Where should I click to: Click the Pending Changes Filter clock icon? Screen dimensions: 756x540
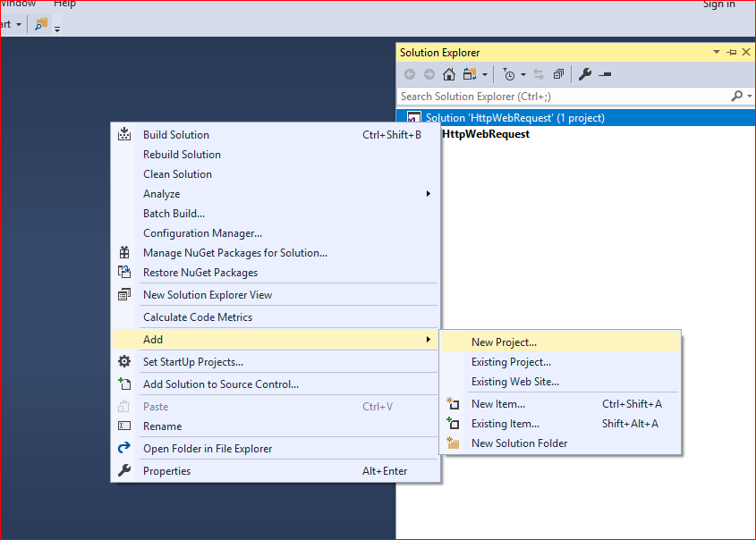509,74
